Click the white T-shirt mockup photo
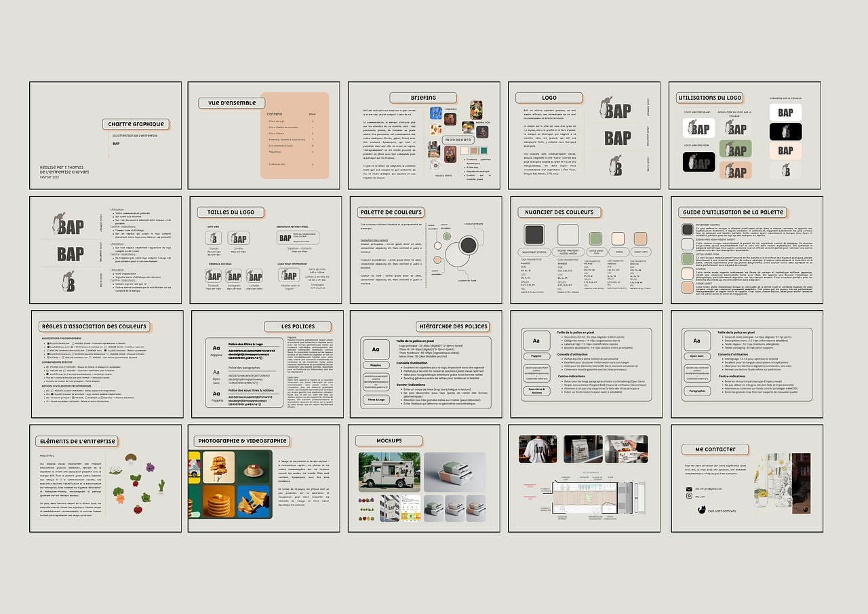The image size is (868, 614). click(x=538, y=448)
